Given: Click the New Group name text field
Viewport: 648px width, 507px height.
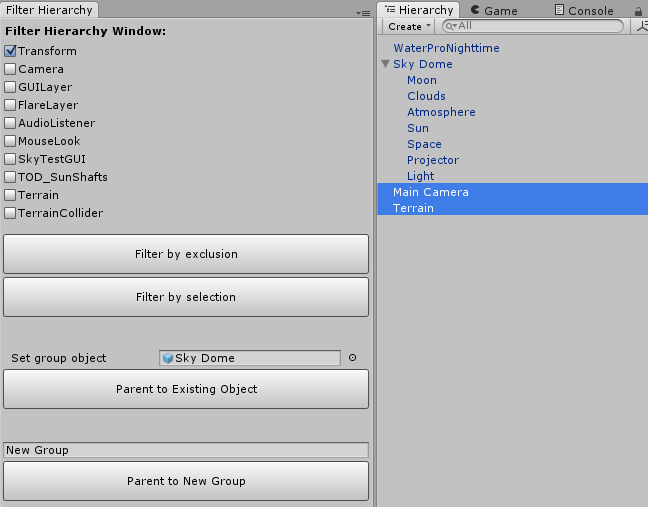Looking at the screenshot, I should pos(186,450).
